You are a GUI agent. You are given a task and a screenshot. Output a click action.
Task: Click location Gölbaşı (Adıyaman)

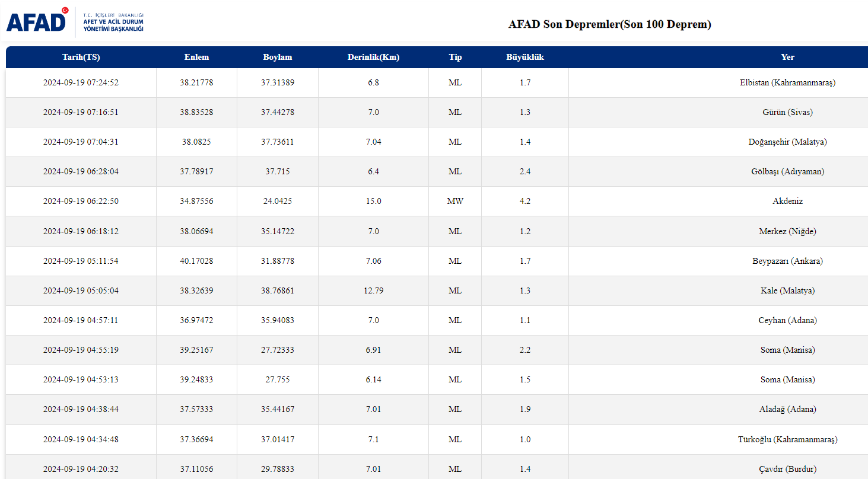(x=787, y=172)
